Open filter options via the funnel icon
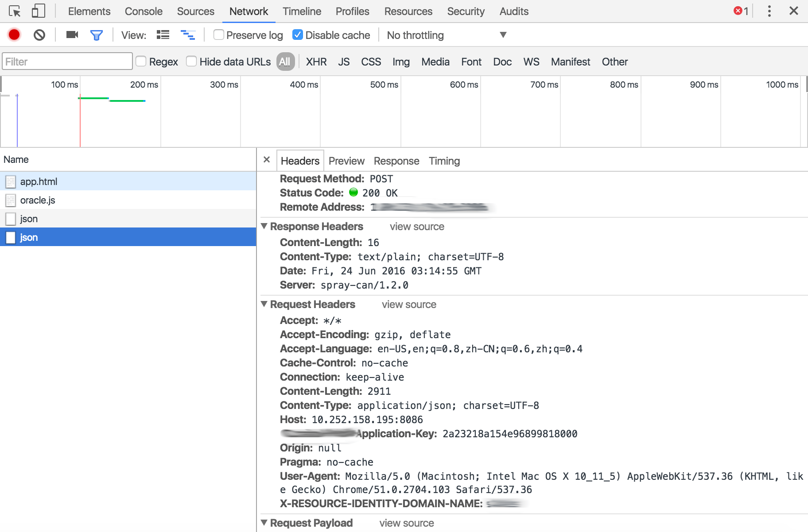The width and height of the screenshot is (808, 532). pyautogui.click(x=97, y=35)
